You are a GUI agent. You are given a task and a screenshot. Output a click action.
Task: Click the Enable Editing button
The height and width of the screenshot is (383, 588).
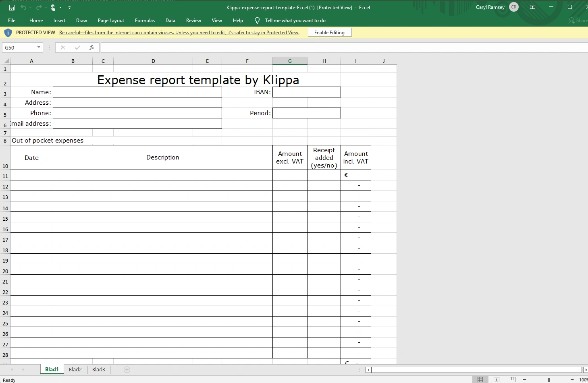click(330, 33)
